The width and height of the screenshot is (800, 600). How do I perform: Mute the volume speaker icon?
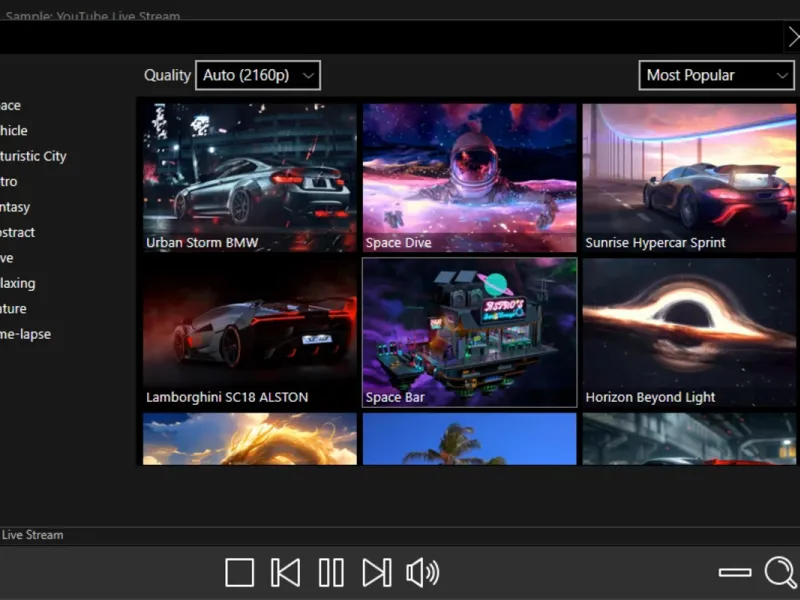tap(422, 572)
